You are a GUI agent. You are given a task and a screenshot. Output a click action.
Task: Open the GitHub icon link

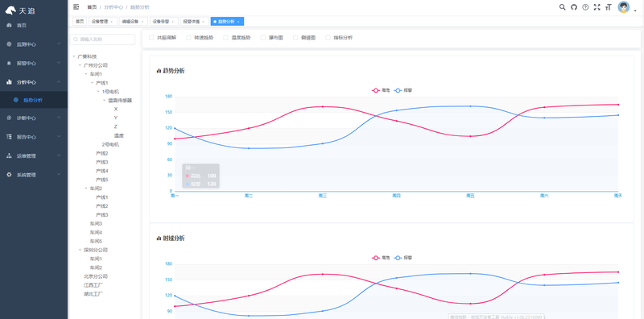pos(574,7)
